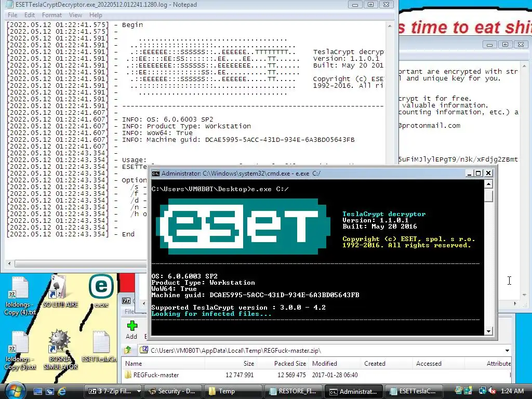The image size is (532, 399).
Task: Switch to the 7-Zip File Manager taskbar group
Action: coord(113,391)
